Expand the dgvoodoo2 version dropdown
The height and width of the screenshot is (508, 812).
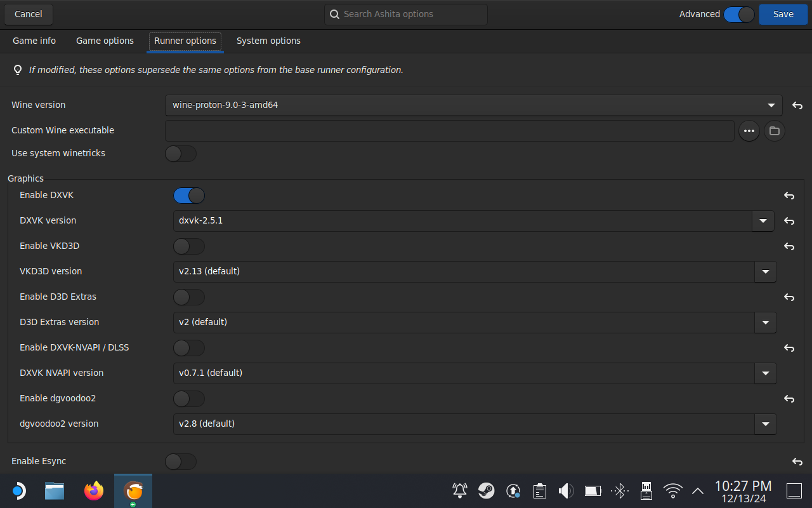tap(765, 424)
